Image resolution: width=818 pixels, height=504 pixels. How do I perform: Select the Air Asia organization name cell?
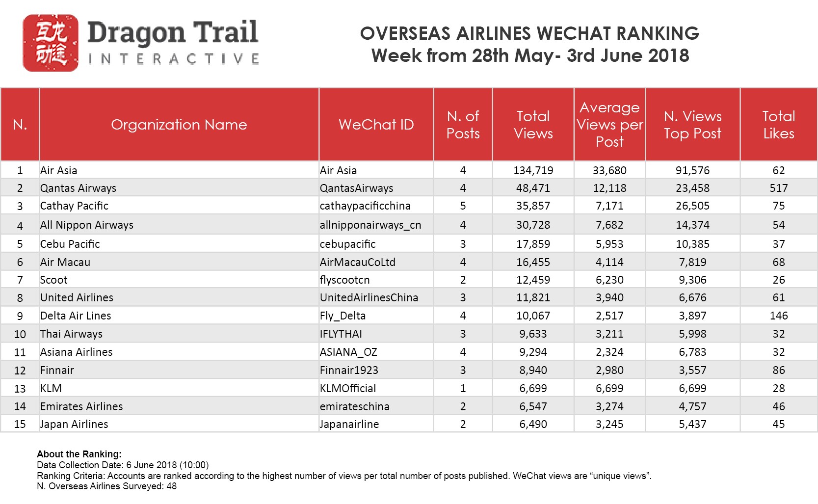59,170
